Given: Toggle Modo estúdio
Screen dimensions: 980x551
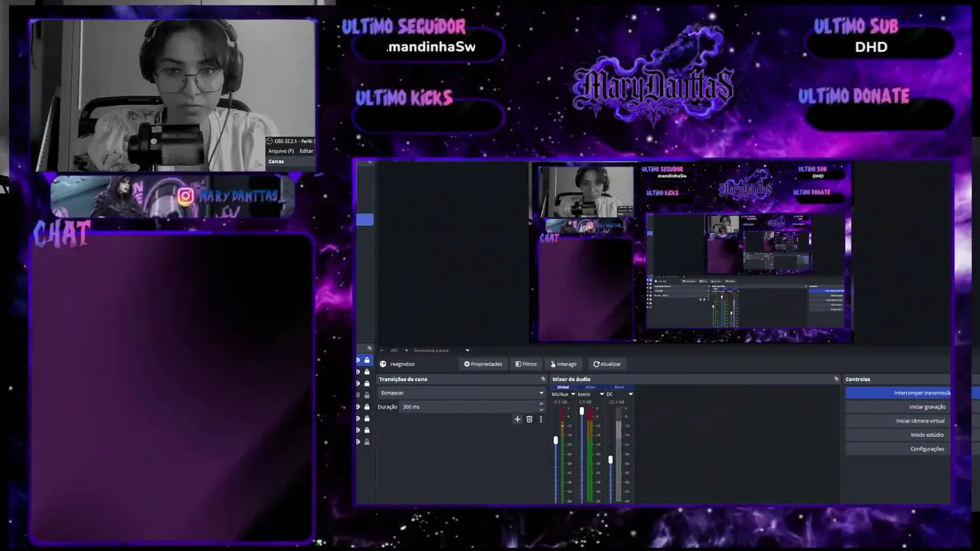Looking at the screenshot, I should click(897, 435).
